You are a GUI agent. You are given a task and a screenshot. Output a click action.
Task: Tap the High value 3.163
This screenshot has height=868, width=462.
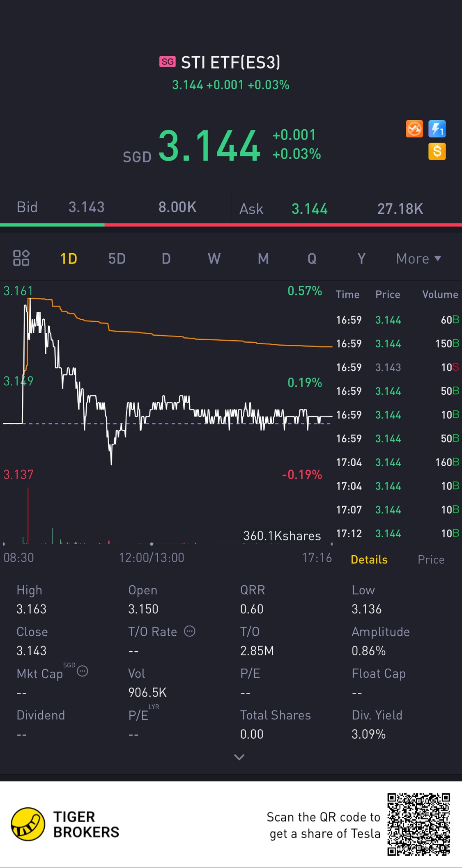pyautogui.click(x=31, y=609)
